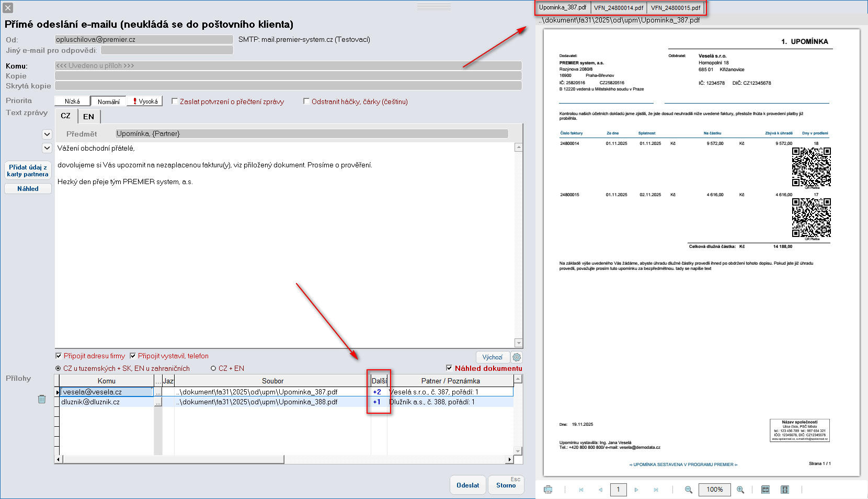The width and height of the screenshot is (868, 499).
Task: Open the 100% zoom level box
Action: (714, 490)
